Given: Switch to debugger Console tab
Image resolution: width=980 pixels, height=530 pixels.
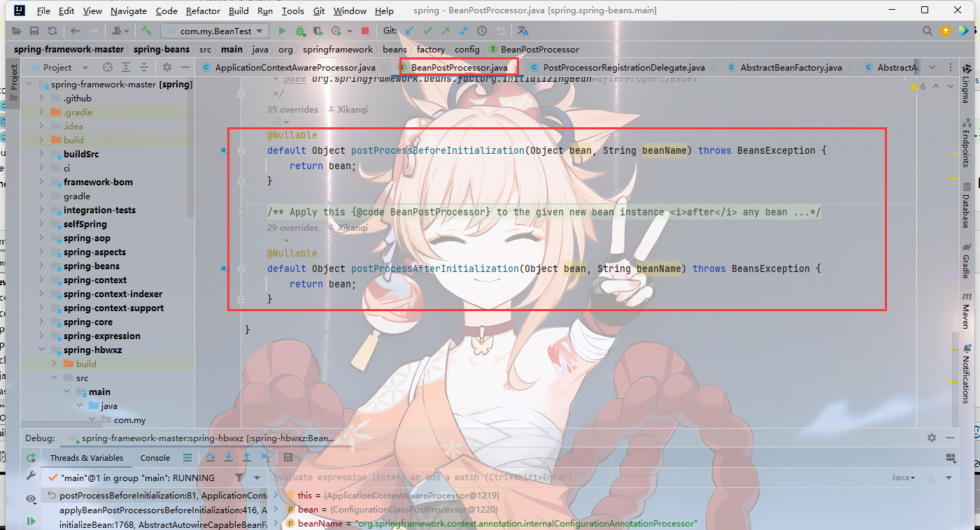Looking at the screenshot, I should [x=155, y=458].
